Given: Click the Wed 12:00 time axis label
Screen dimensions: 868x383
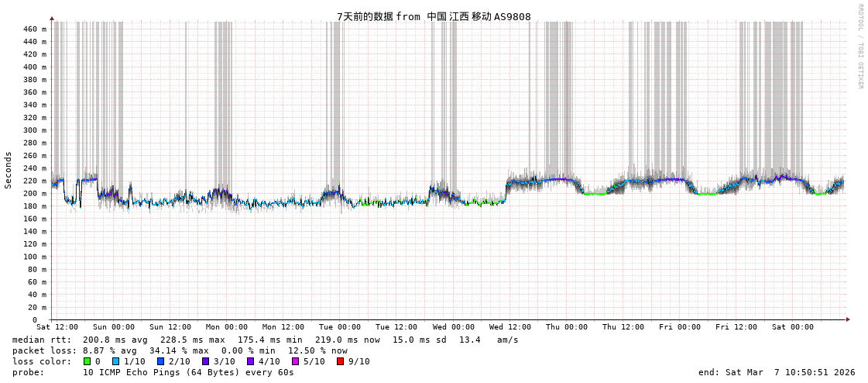Looking at the screenshot, I should (x=509, y=327).
